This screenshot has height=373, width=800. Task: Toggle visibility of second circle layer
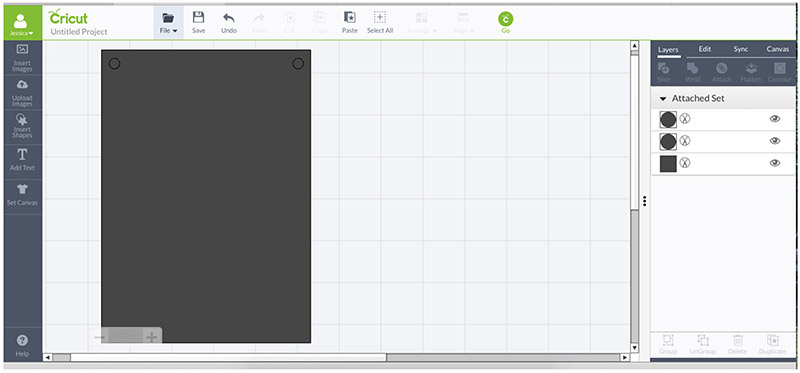pyautogui.click(x=775, y=141)
